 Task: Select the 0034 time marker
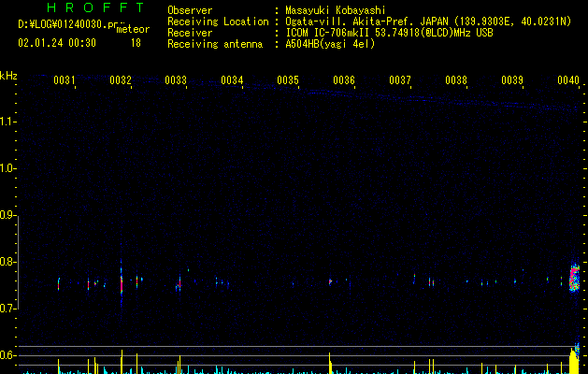(232, 79)
